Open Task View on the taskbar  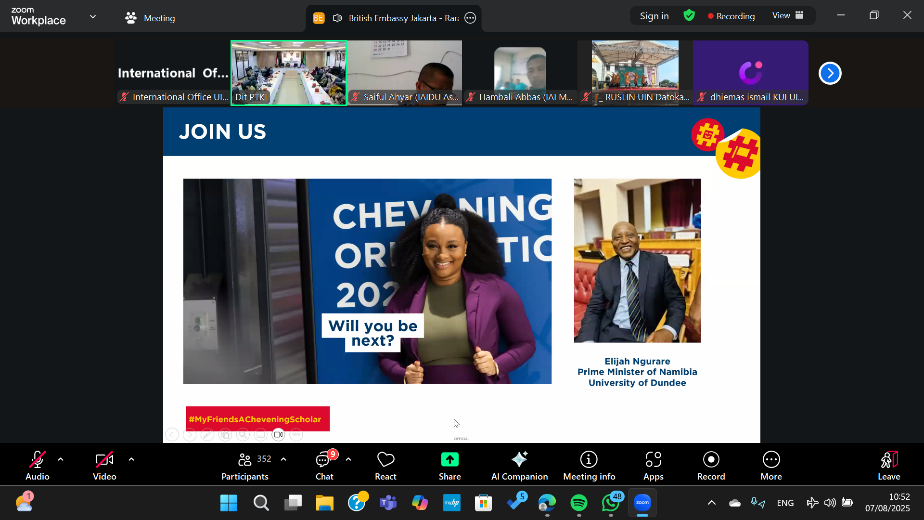coord(293,503)
